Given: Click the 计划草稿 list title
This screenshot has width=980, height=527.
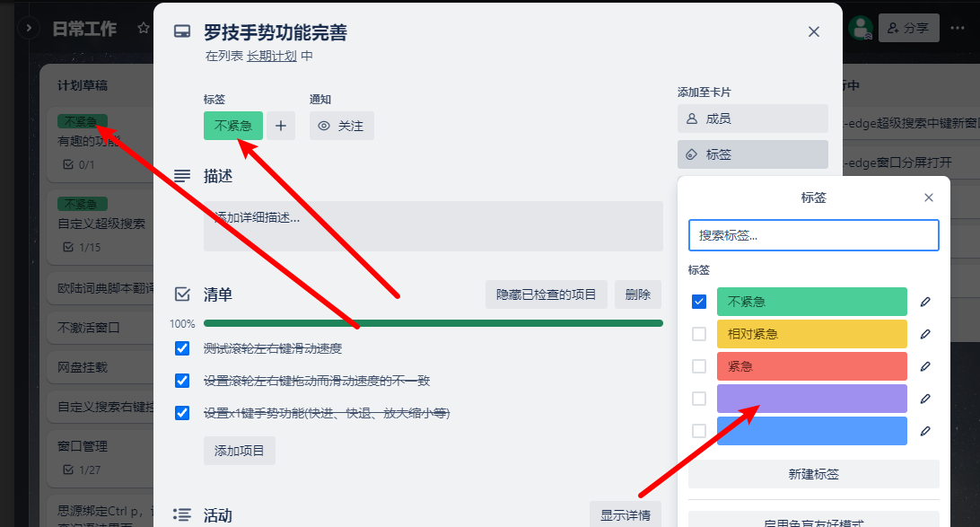Looking at the screenshot, I should click(83, 85).
